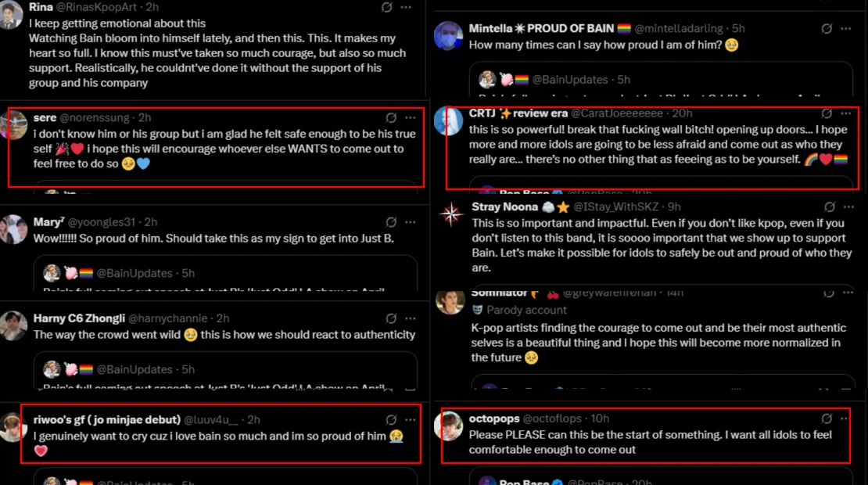This screenshot has height=485, width=868.
Task: Click the @IStay_WithSKZ handle
Action: click(618, 207)
